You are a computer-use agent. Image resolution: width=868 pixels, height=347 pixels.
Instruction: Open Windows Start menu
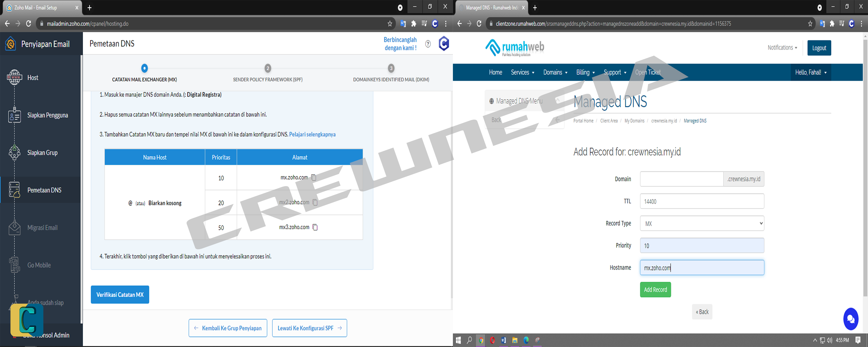click(458, 340)
